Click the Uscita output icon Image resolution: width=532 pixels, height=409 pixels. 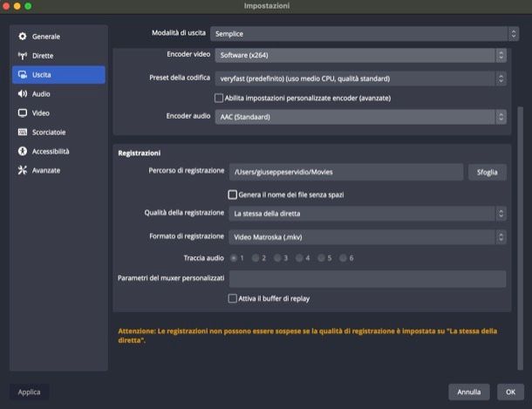click(23, 75)
